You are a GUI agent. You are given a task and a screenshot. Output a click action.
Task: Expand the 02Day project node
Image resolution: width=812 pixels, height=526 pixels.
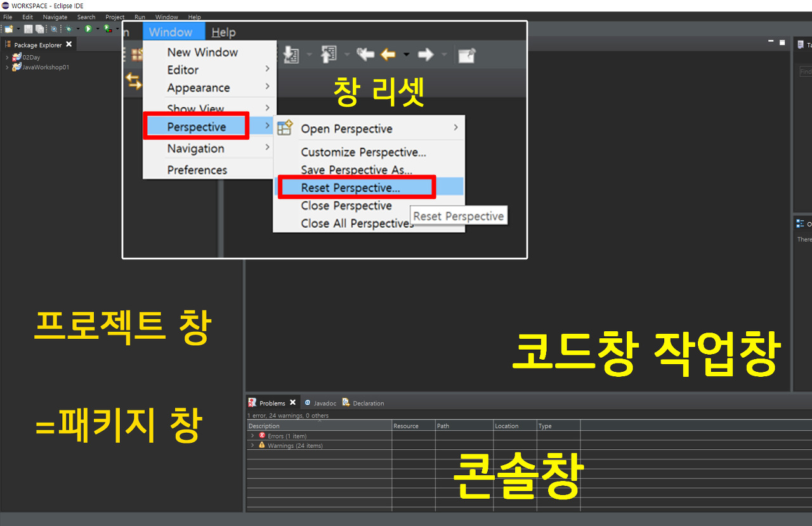point(7,57)
